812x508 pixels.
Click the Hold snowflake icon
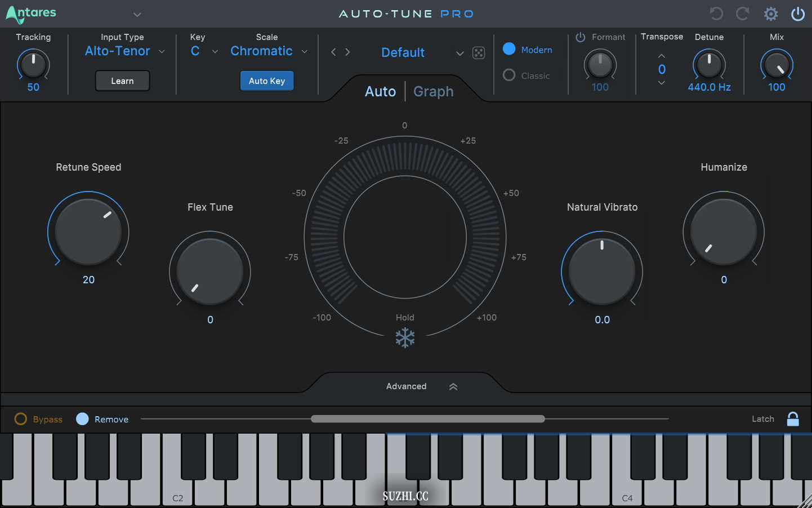pyautogui.click(x=405, y=338)
